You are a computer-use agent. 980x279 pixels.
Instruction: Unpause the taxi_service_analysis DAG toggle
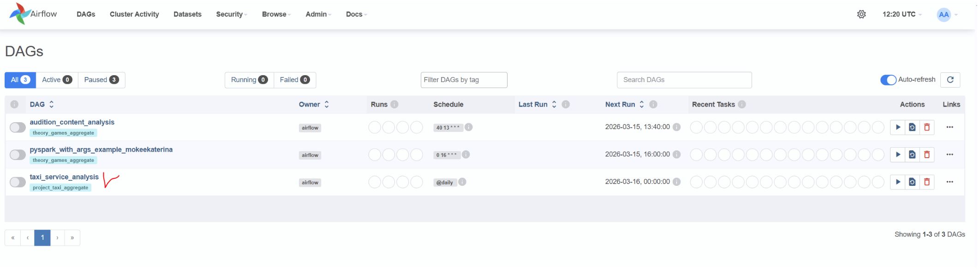click(18, 182)
